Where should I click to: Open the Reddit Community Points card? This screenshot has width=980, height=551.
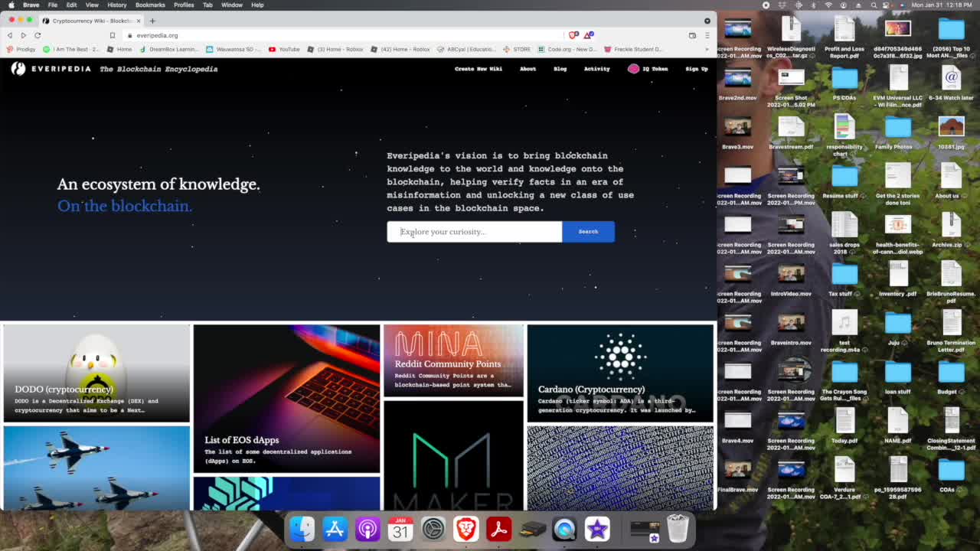click(x=453, y=360)
